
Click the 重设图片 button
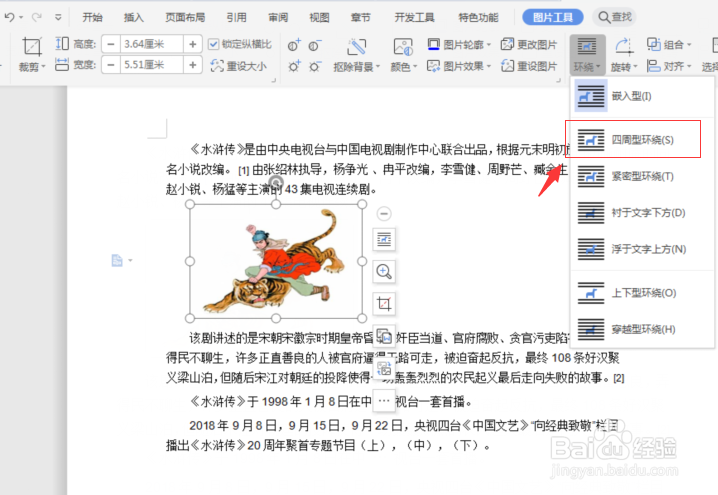point(529,66)
